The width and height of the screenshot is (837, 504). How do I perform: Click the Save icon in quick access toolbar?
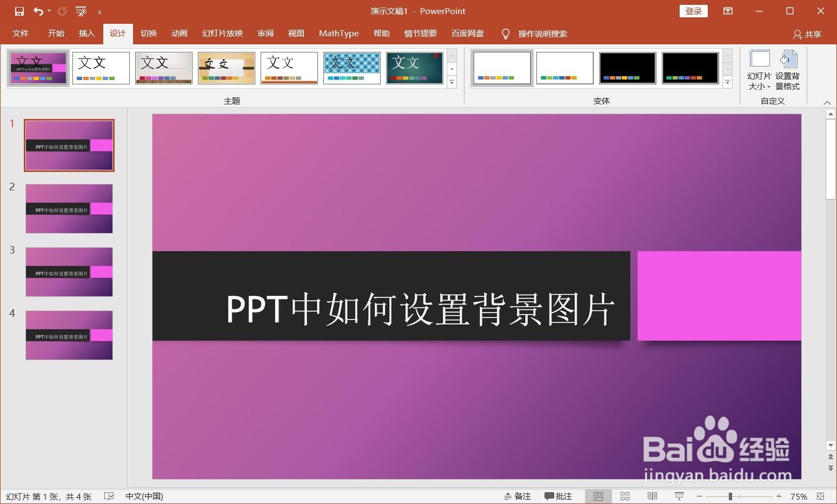[19, 11]
